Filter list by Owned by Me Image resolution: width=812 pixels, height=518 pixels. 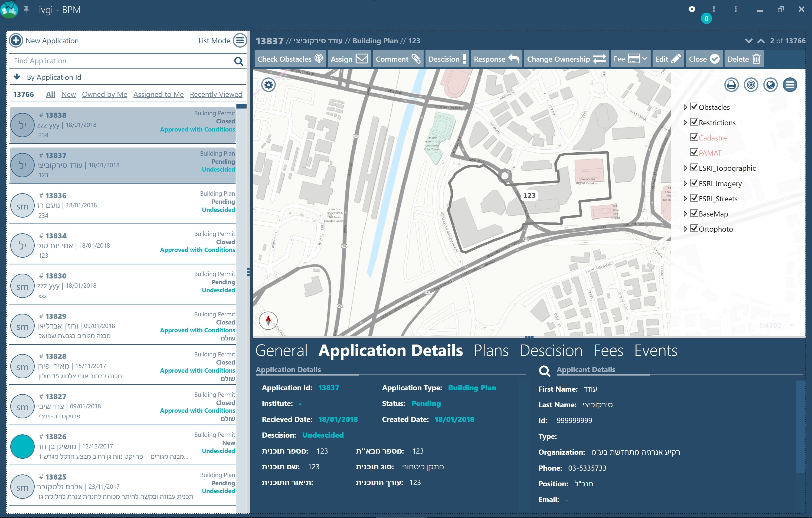pos(104,94)
